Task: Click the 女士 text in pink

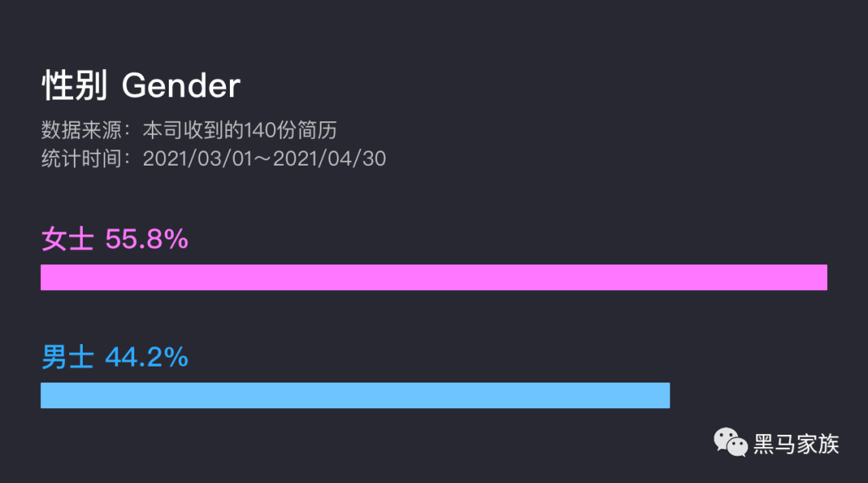Action: click(68, 239)
